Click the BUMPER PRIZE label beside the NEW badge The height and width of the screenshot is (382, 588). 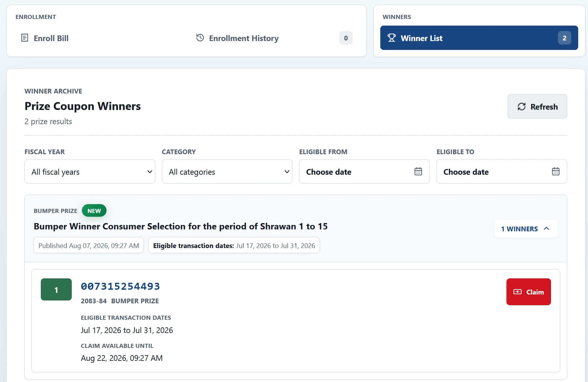[x=56, y=211]
